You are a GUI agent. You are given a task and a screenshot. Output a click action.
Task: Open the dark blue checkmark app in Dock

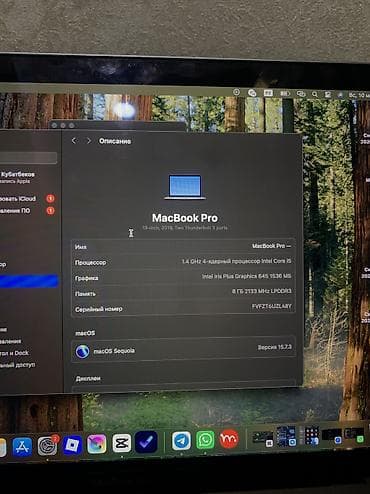pos(146,442)
